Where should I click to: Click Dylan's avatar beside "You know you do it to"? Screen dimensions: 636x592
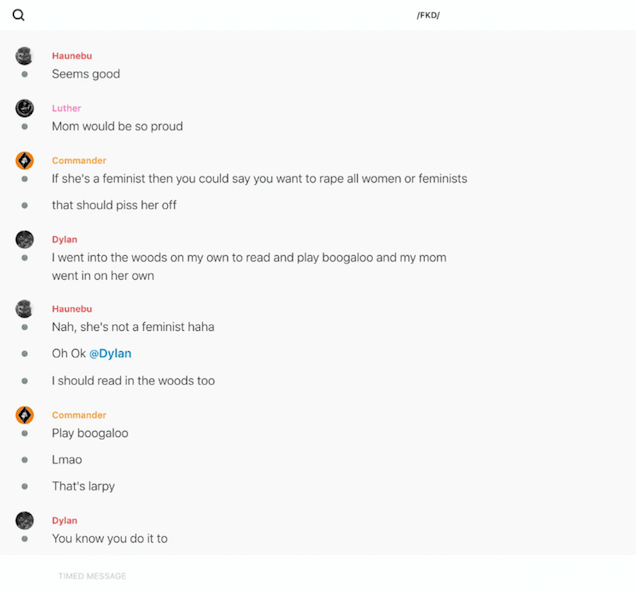point(25,520)
